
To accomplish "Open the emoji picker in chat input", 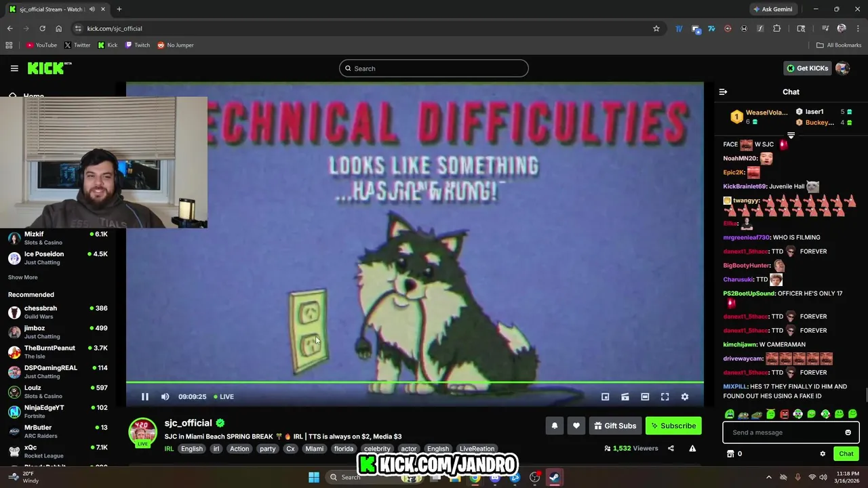I will 848,432.
